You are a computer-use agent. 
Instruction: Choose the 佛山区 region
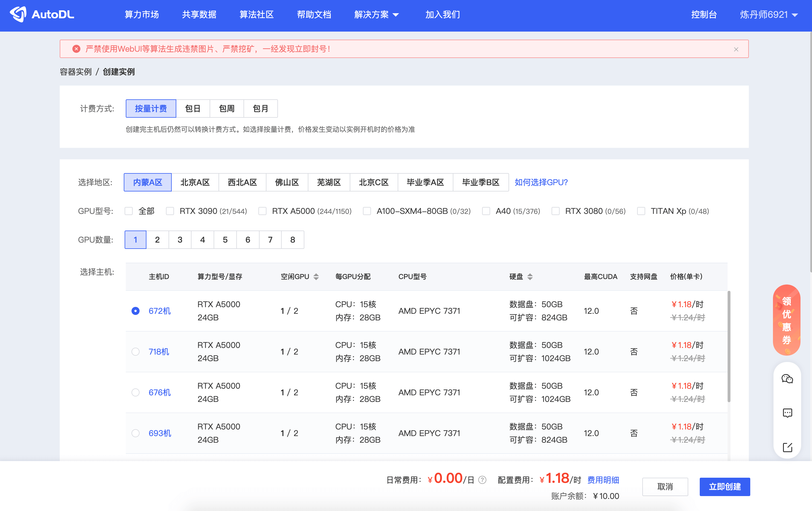pos(287,182)
